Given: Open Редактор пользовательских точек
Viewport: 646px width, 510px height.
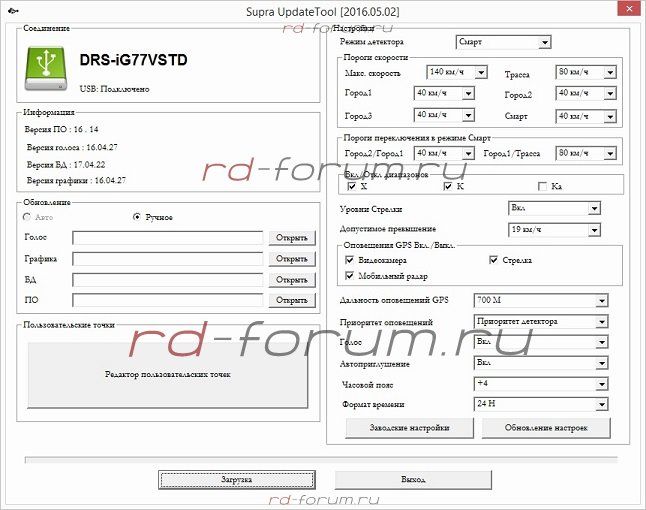Looking at the screenshot, I should tap(167, 374).
